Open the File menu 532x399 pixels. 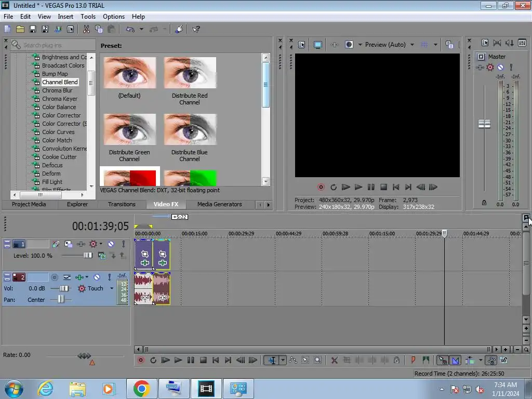[x=8, y=16]
